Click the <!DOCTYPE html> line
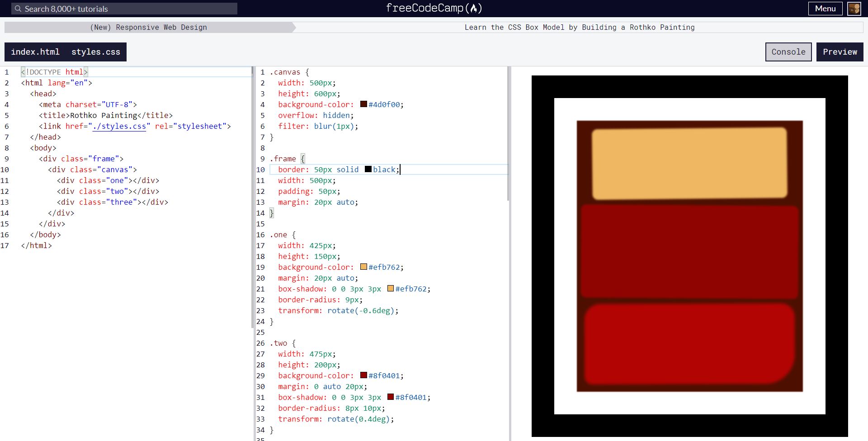Viewport: 868px width, 441px height. (x=54, y=72)
